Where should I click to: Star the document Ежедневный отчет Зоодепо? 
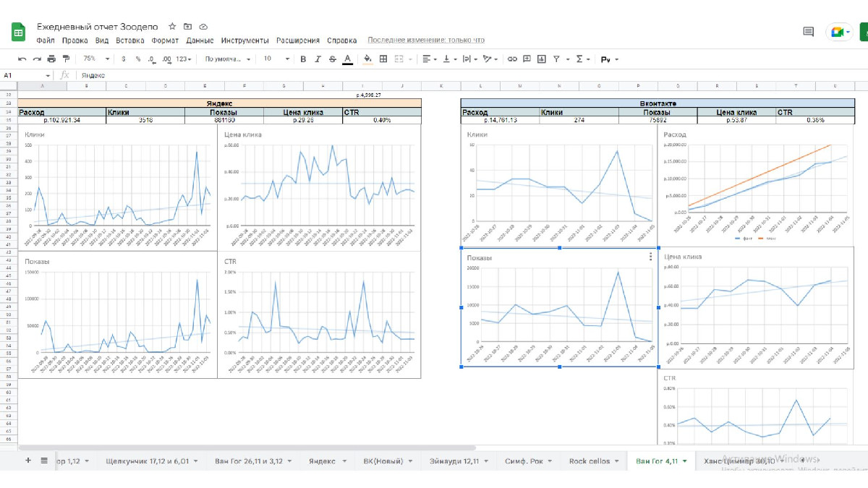click(x=172, y=26)
